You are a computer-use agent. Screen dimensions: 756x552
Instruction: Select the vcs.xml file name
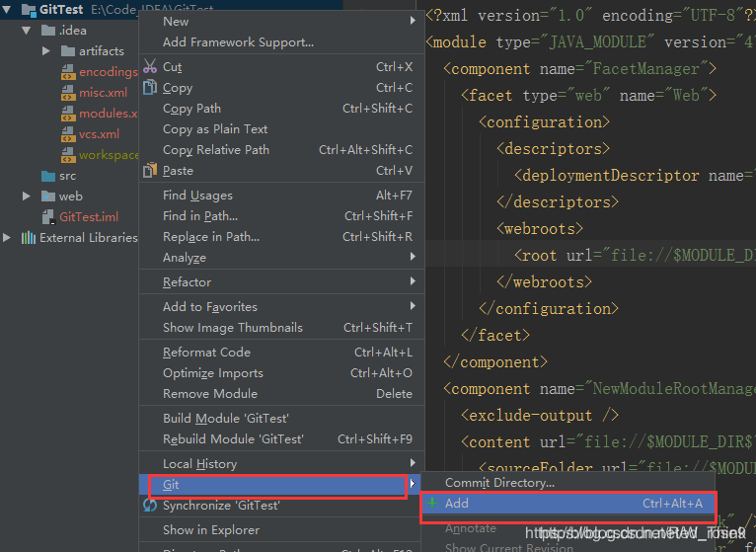pos(99,134)
